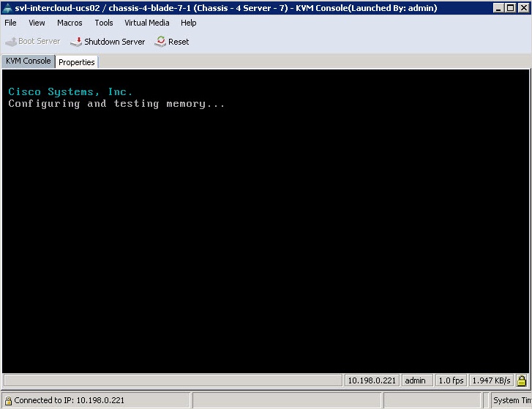Click the KVM application icon in title bar
The width and height of the screenshot is (532, 409).
click(x=7, y=8)
